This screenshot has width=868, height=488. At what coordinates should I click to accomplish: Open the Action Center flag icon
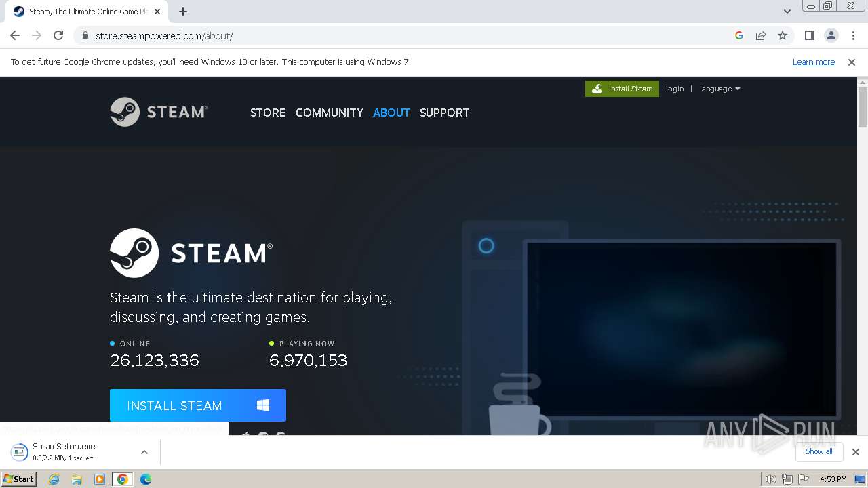pyautogui.click(x=804, y=479)
